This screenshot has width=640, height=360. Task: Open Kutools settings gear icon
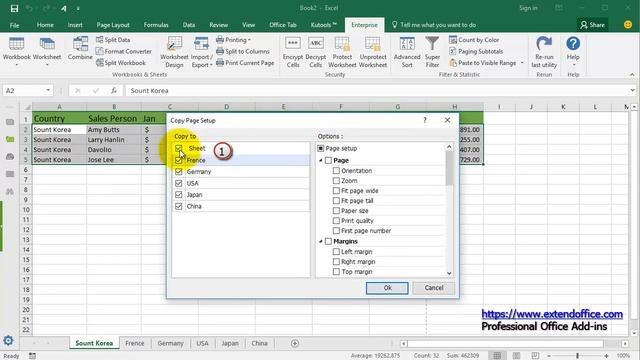pos(9,340)
